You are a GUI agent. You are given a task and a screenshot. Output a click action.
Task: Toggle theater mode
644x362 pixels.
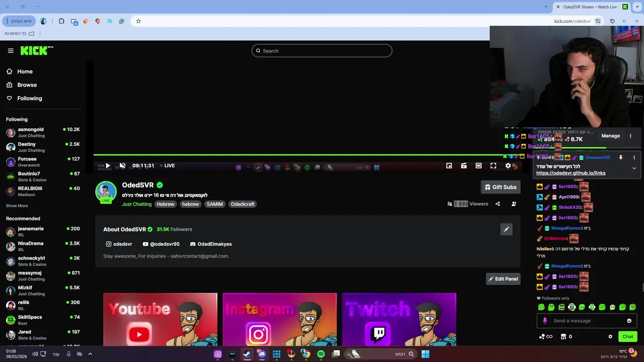[x=478, y=165]
